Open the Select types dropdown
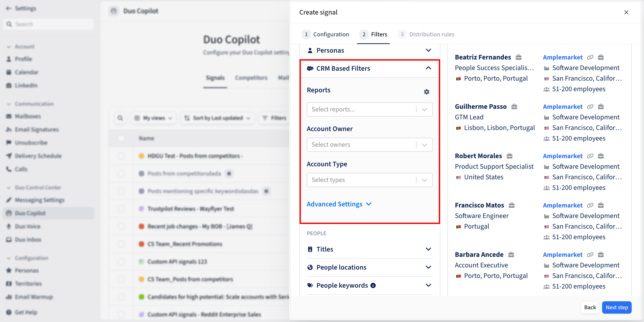Screen dimensions: 644x322 tap(370, 180)
